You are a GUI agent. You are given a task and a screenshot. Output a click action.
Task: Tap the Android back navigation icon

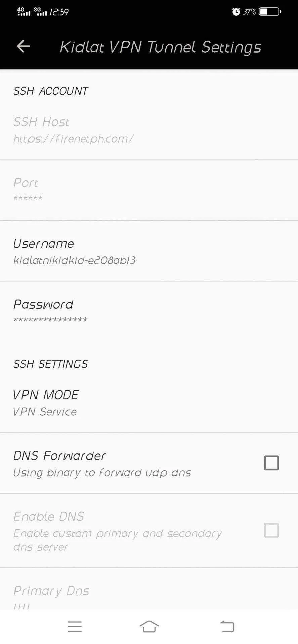[x=227, y=626]
